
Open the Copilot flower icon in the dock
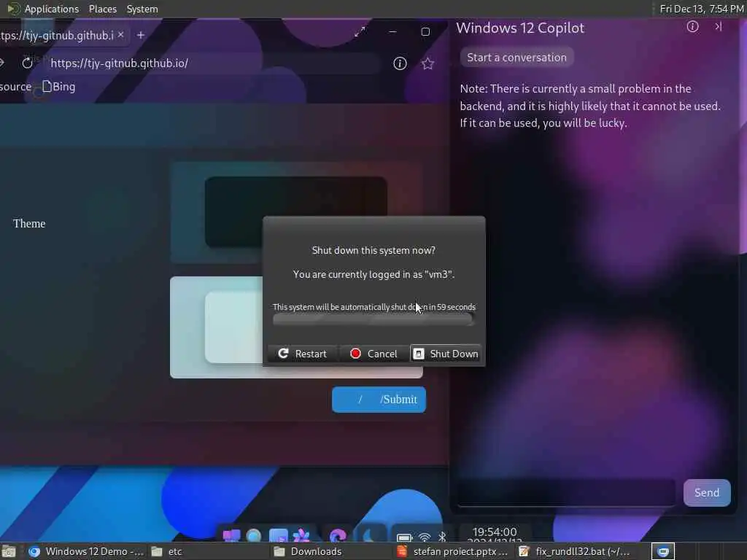(301, 536)
